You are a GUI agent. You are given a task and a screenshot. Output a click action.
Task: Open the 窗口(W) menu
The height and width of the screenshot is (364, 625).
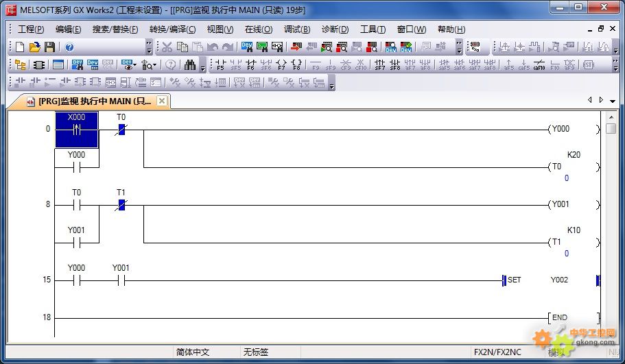pyautogui.click(x=412, y=29)
